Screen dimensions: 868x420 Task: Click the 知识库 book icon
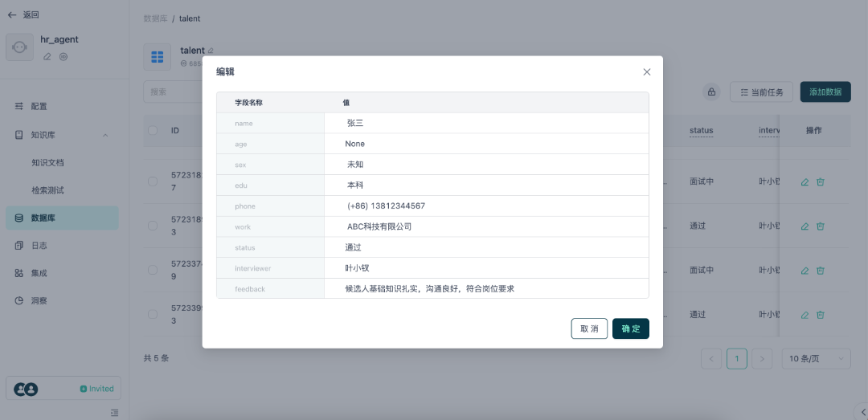click(18, 135)
